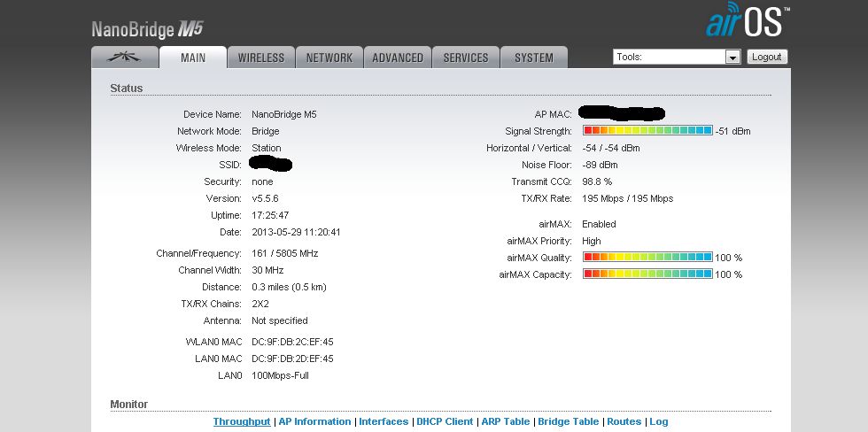Image resolution: width=868 pixels, height=432 pixels.
Task: Click the Device Name value NanoBridge M5
Action: tap(284, 114)
